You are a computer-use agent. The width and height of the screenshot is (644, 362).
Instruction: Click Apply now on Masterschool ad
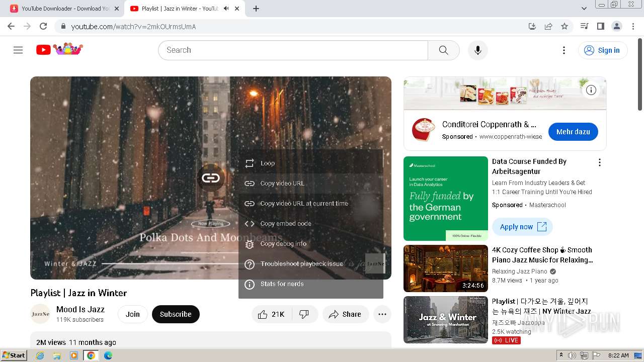522,227
